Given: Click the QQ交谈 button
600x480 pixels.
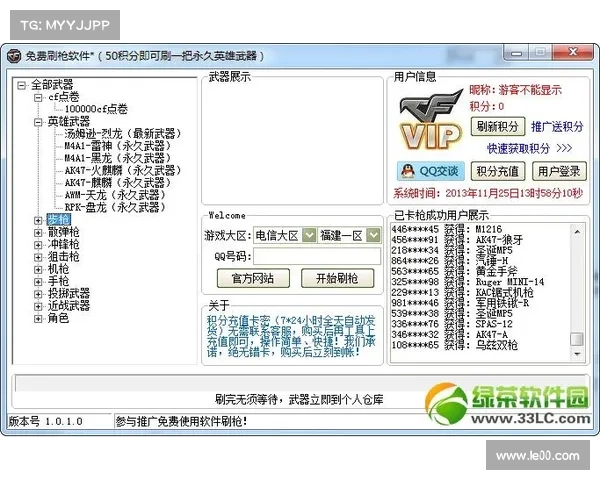Looking at the screenshot, I should tap(431, 171).
